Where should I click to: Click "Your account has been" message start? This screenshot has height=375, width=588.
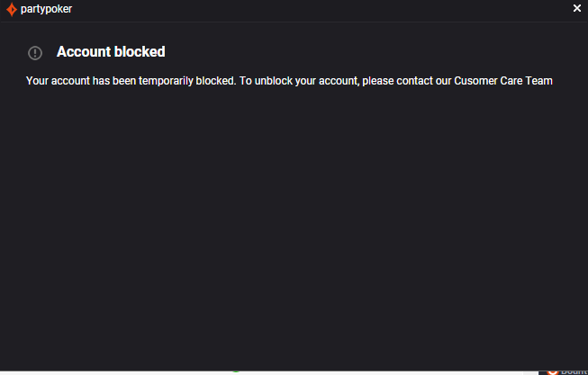tap(79, 81)
